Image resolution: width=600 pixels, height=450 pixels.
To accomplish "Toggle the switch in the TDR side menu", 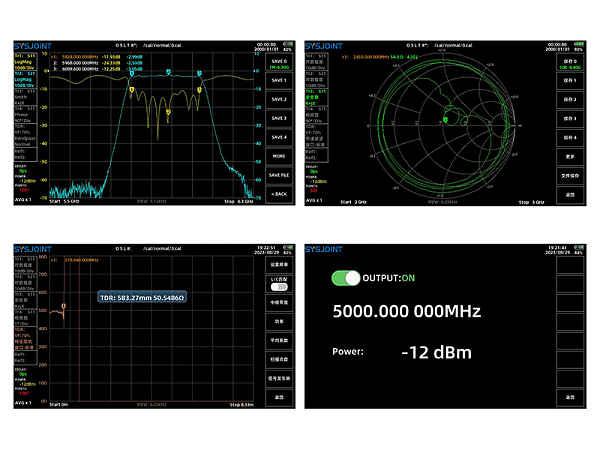I will click(x=279, y=286).
